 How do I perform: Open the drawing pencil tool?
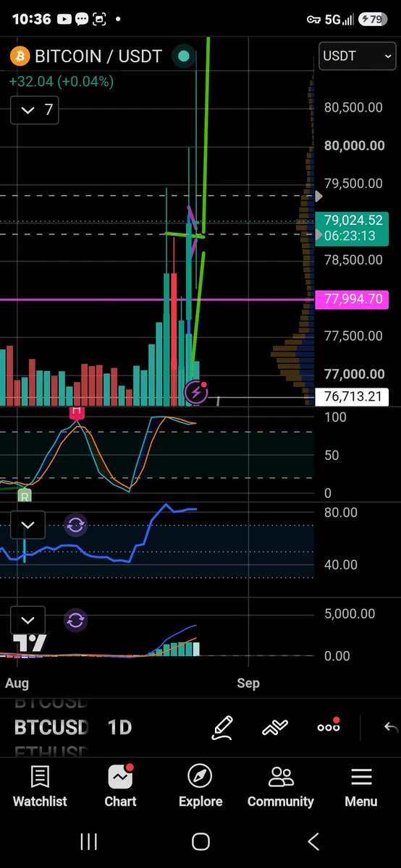[x=222, y=727]
